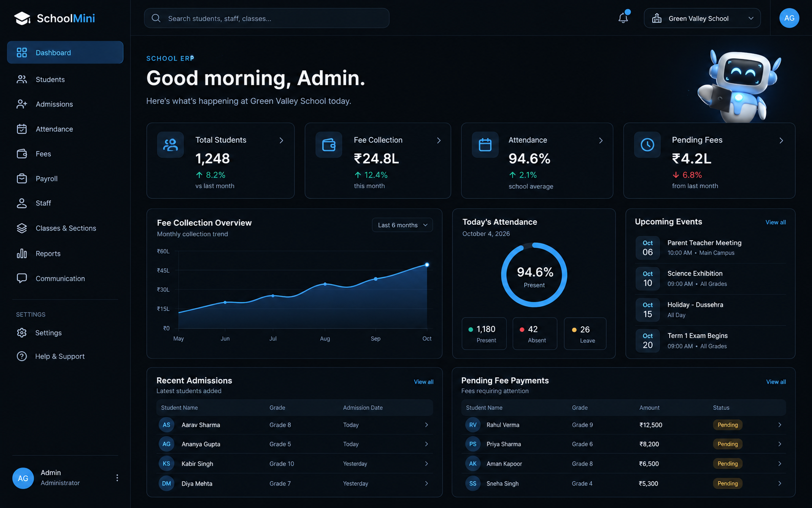Click Sneha Singh's SS avatar
Image resolution: width=812 pixels, height=508 pixels.
tap(473, 483)
